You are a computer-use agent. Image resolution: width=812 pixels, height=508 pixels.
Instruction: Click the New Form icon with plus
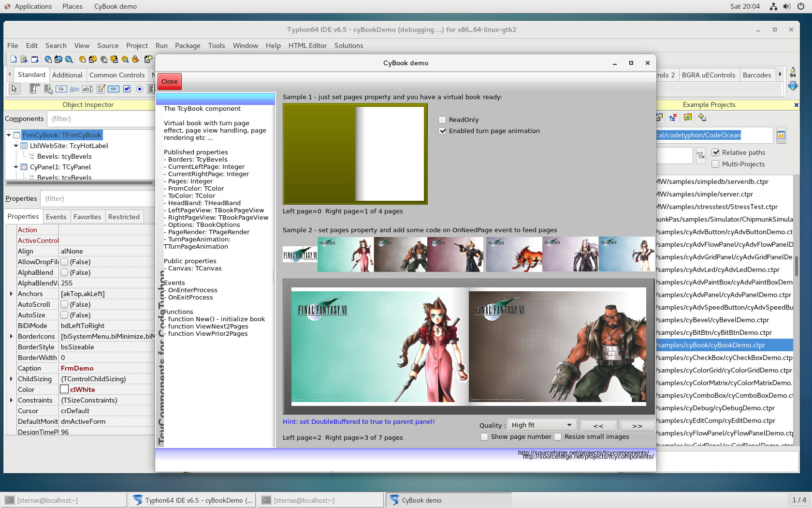[x=24, y=59]
